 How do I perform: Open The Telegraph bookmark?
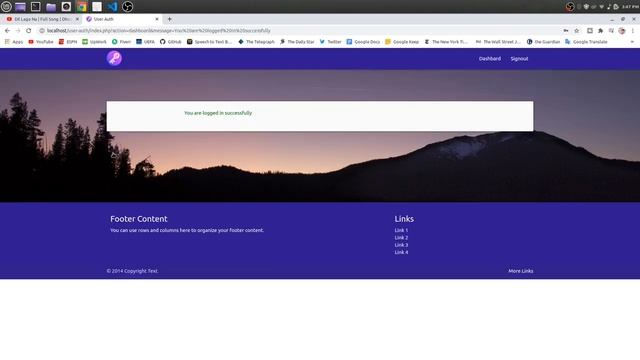tap(256, 42)
